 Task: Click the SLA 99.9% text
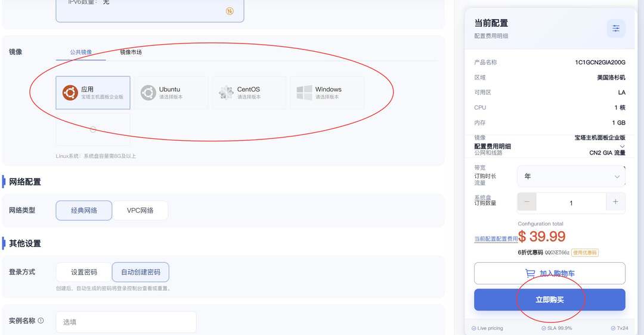click(560, 328)
